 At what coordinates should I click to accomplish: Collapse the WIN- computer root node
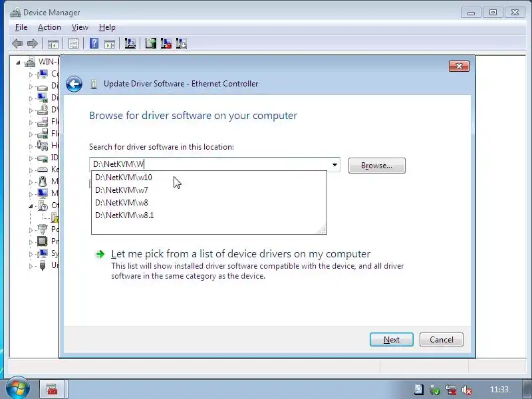[x=19, y=63]
